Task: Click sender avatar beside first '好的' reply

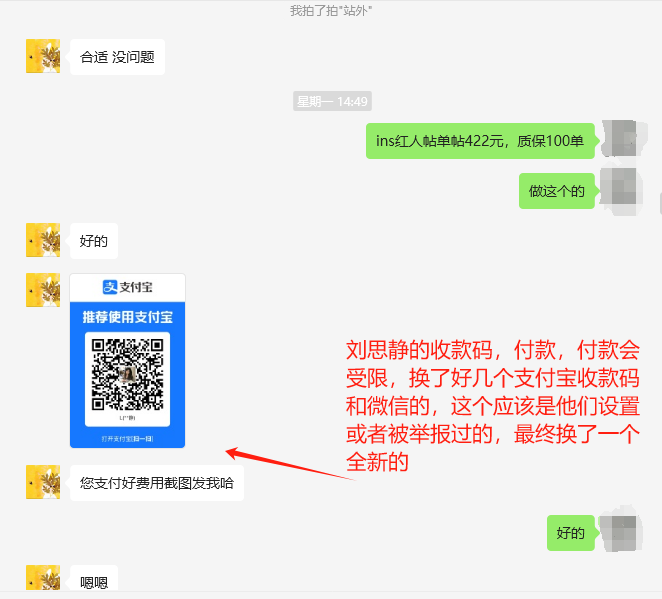Action: coord(43,240)
